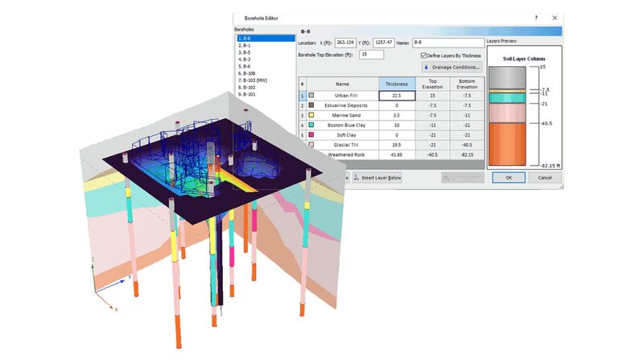Toggle Define Layers By Thickness checkbox
The width and height of the screenshot is (644, 362).
click(x=423, y=56)
